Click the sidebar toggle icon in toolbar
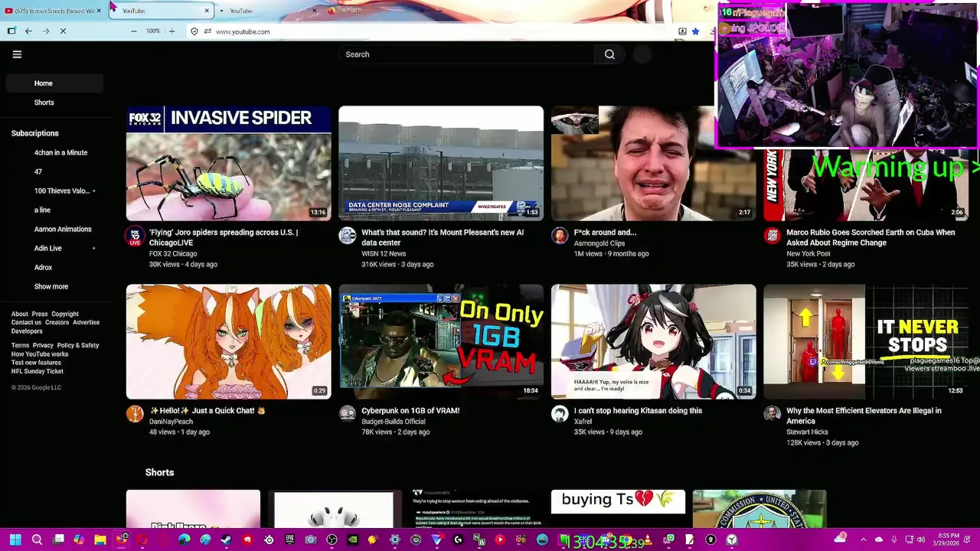Viewport: 980px width, 551px height. click(x=11, y=31)
